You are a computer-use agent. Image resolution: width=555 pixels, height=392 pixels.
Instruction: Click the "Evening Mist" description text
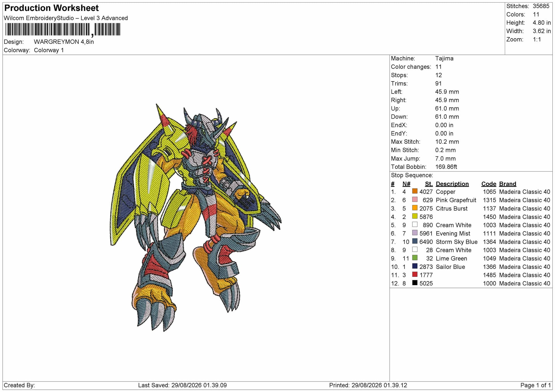[x=453, y=233]
